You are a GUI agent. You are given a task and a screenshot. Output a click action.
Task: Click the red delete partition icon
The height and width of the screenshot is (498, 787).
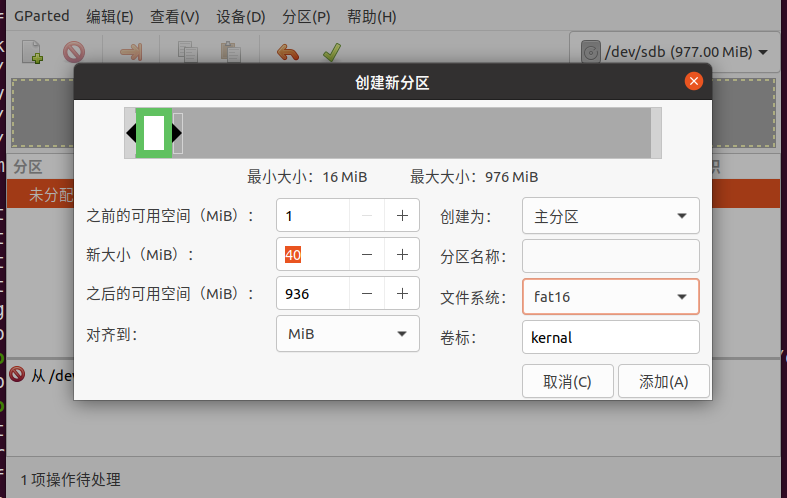tap(74, 52)
